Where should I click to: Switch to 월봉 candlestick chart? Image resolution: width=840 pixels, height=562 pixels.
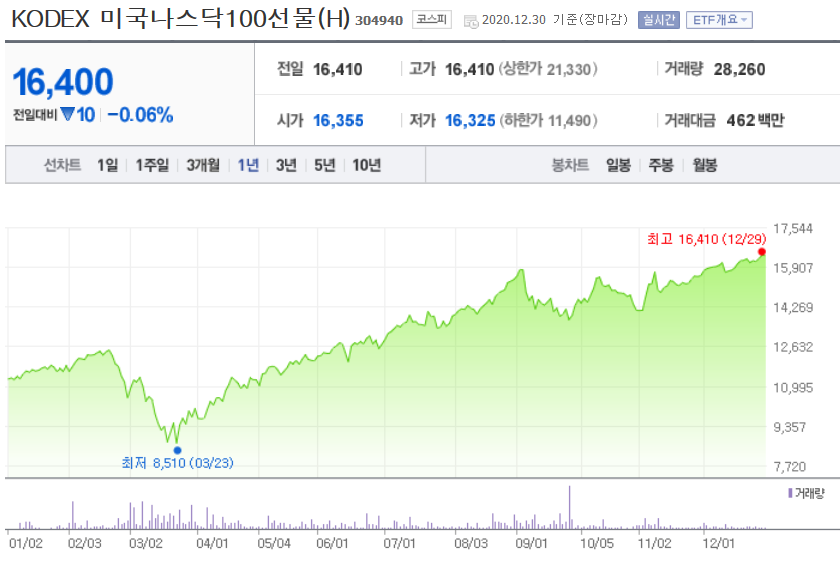coord(704,165)
